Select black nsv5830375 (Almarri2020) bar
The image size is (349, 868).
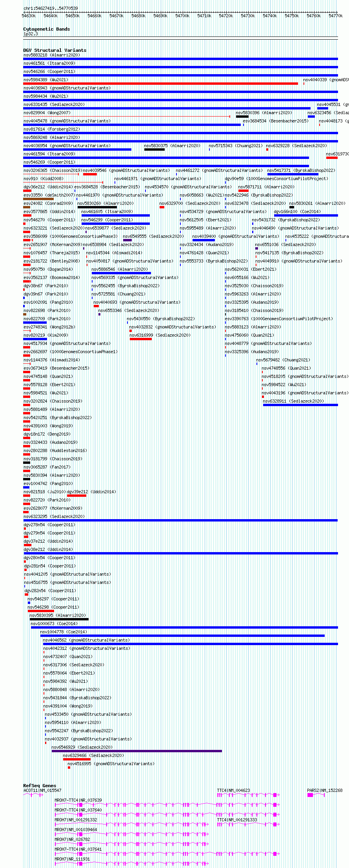[154, 150]
